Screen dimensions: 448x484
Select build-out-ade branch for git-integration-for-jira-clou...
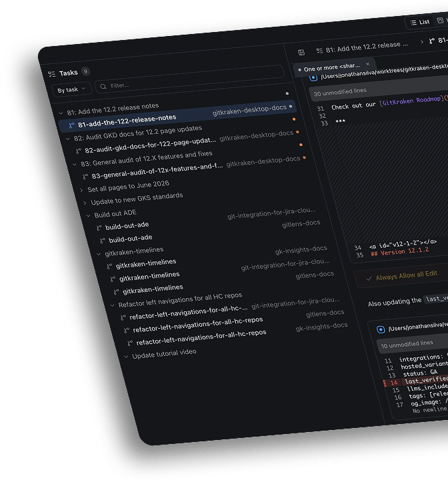click(127, 226)
